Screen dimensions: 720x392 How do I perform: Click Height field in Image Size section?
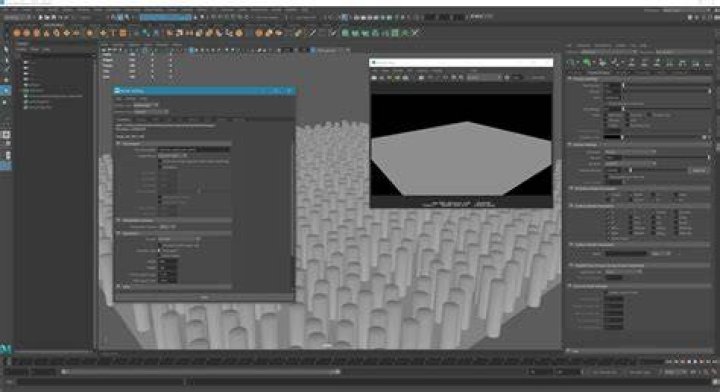(x=168, y=268)
